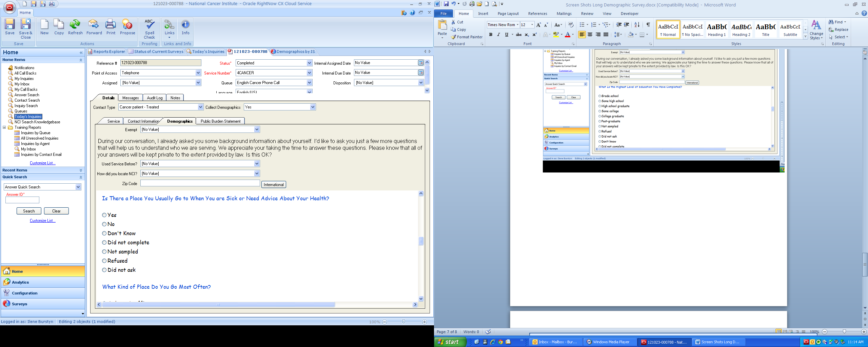Click the New document icon in RightNow
The image size is (868, 347).
pyautogui.click(x=44, y=27)
